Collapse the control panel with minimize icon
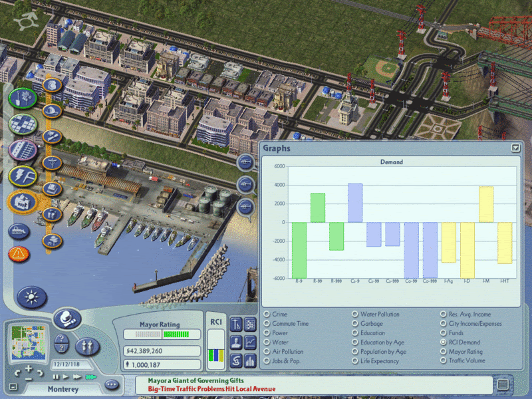The image size is (532, 399). tap(13, 386)
